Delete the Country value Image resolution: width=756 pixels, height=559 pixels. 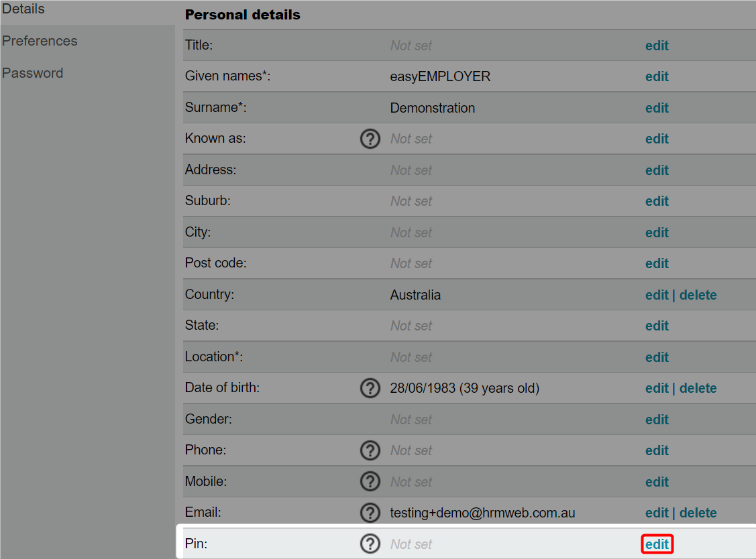[698, 295]
